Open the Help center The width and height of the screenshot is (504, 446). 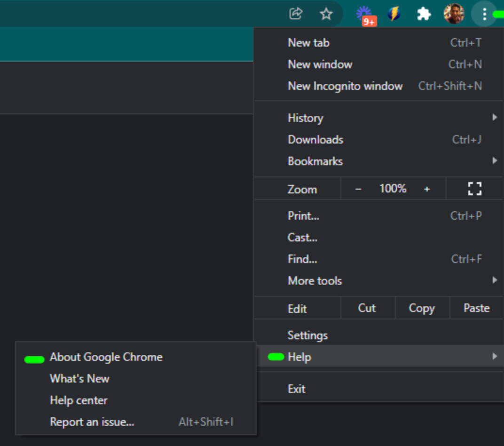coord(136,400)
